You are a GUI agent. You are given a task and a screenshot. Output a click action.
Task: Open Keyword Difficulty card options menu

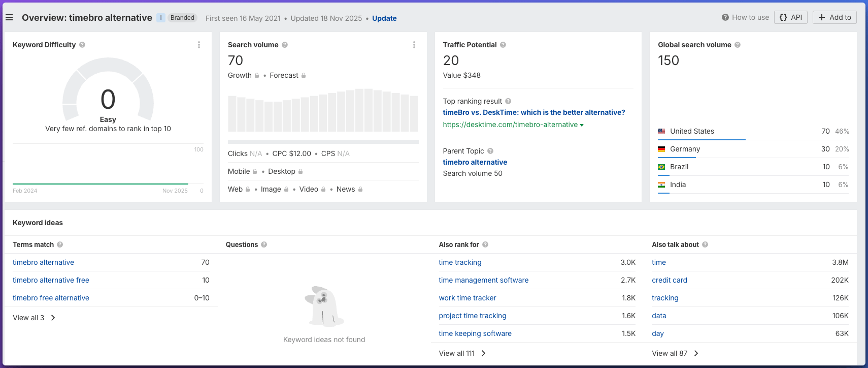click(x=199, y=45)
